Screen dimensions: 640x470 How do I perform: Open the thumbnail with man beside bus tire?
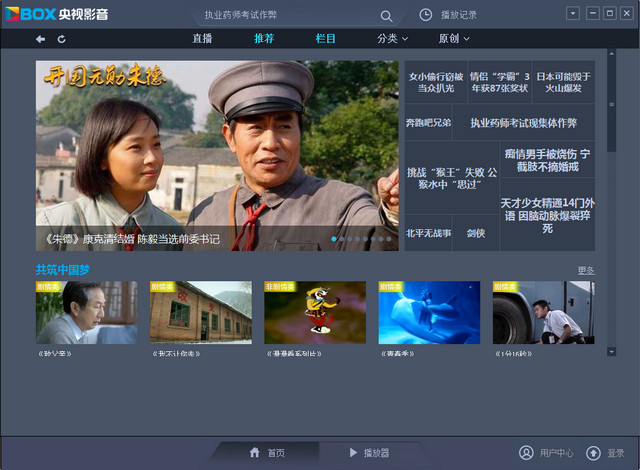click(544, 313)
